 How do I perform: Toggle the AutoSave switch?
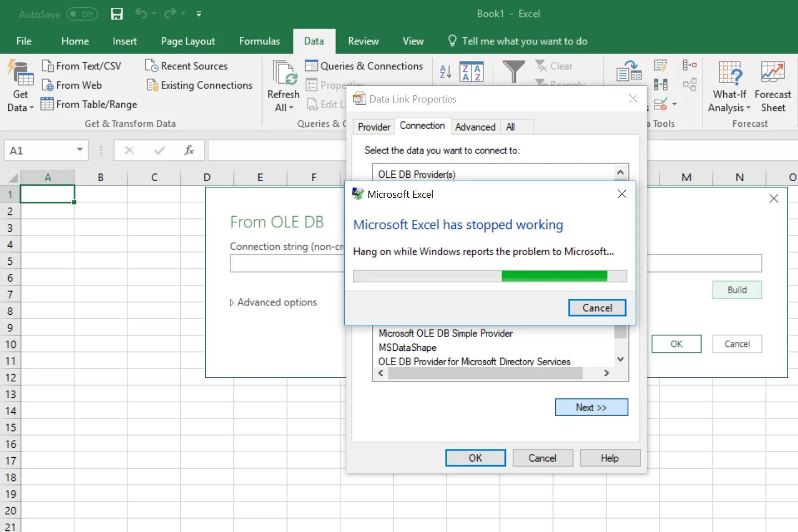pyautogui.click(x=81, y=14)
